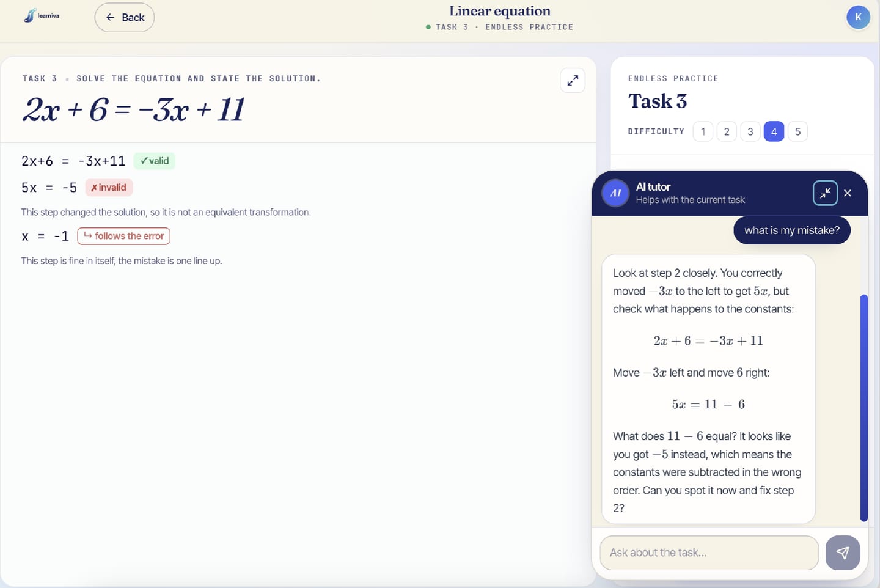
Task: Click the 'valid' badge on step one
Action: coord(154,161)
